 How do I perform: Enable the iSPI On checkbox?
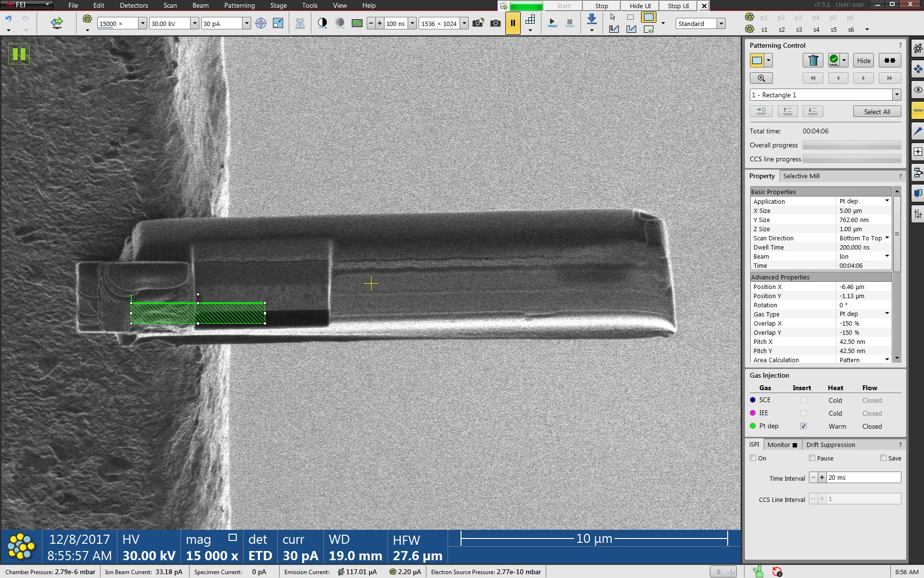pos(753,458)
